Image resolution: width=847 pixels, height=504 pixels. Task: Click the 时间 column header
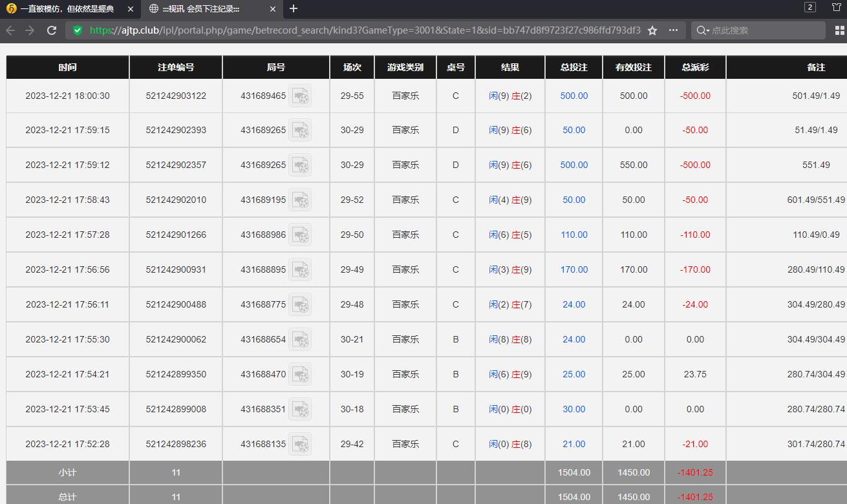tap(67, 67)
